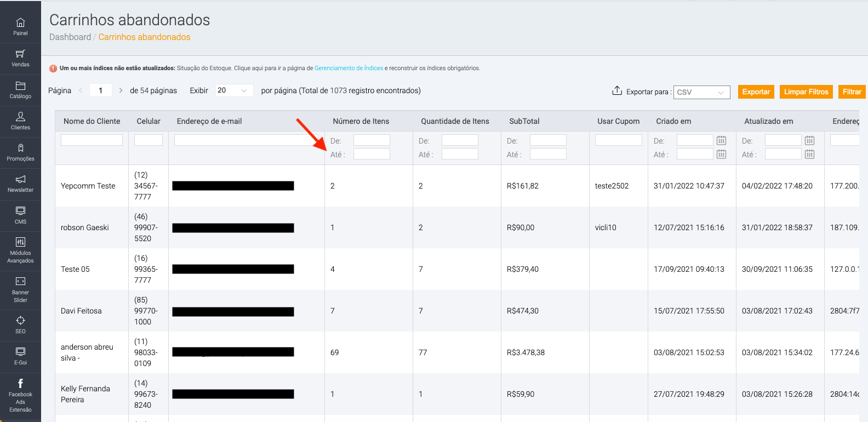Sort by Atualizado em column header

tap(769, 121)
